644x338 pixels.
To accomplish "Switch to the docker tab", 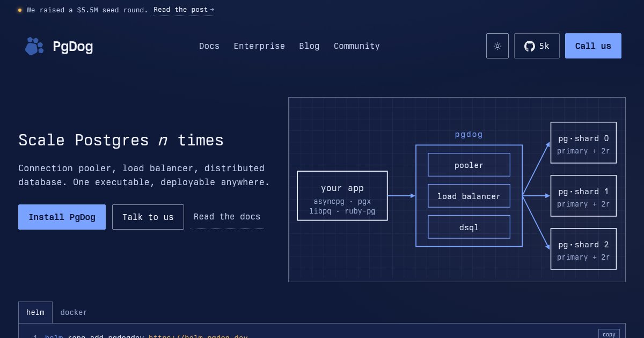I will point(74,312).
